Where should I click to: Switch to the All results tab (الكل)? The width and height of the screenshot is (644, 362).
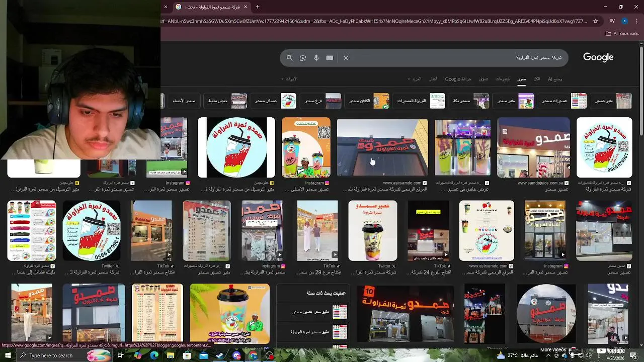click(537, 79)
